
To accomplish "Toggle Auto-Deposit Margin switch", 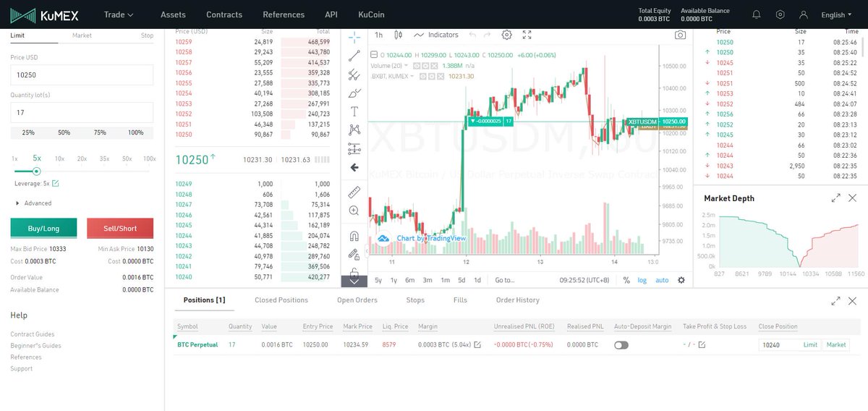I will click(621, 345).
